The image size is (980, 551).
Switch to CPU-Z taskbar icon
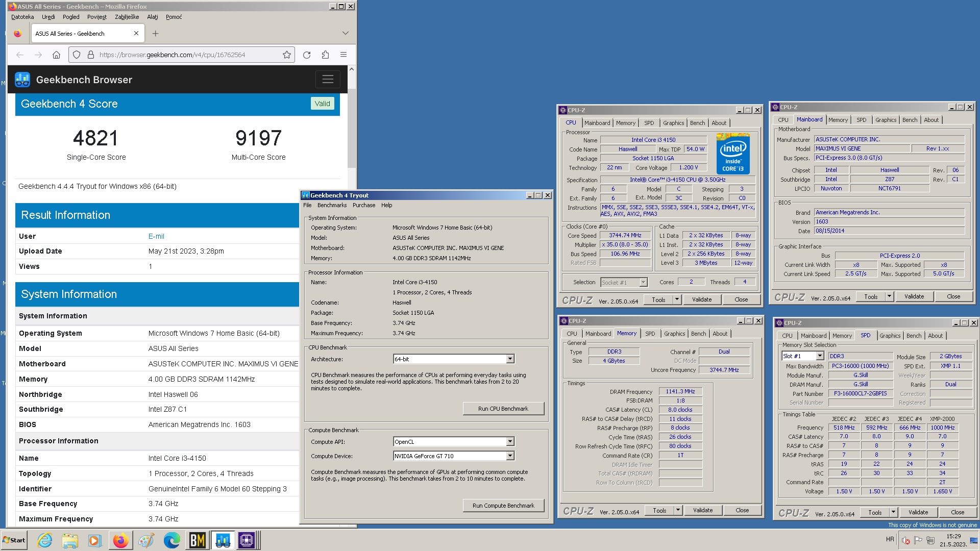[x=247, y=540]
